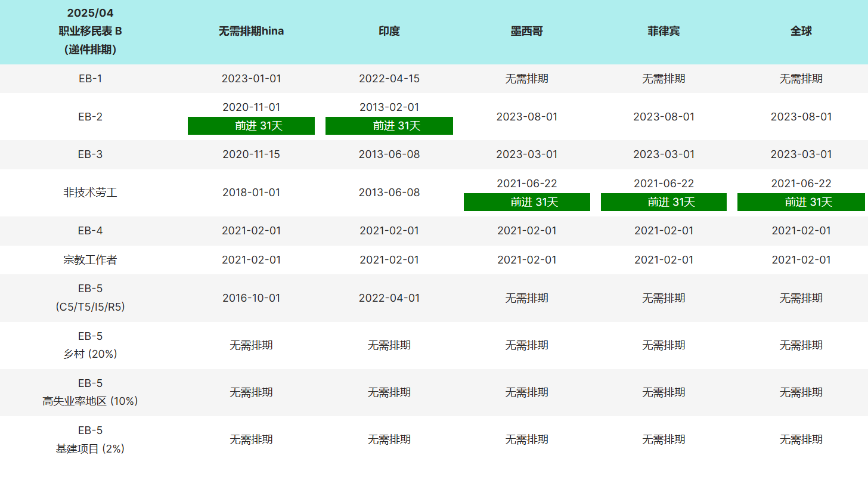The height and width of the screenshot is (477, 868).
Task: Click the 无需排期hina column header
Action: (251, 31)
